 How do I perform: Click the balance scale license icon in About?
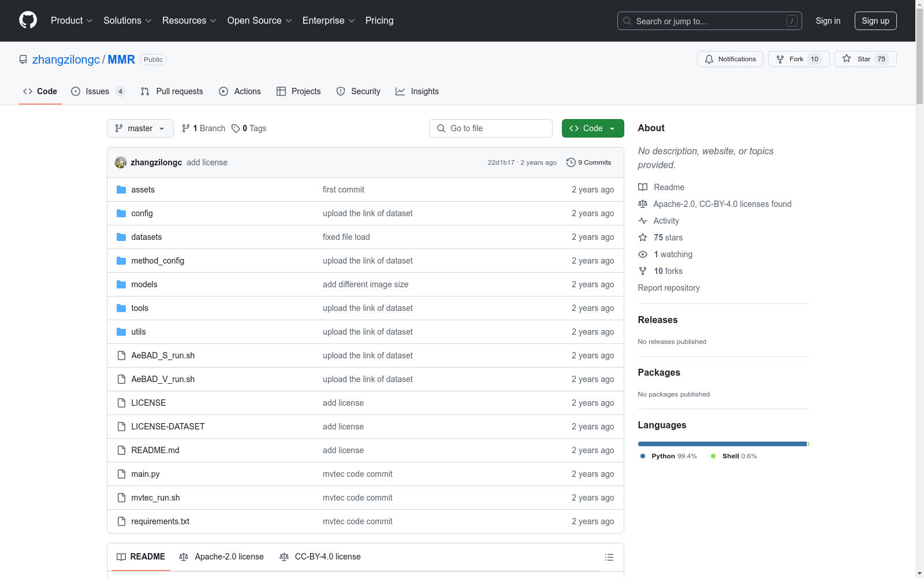pos(643,204)
